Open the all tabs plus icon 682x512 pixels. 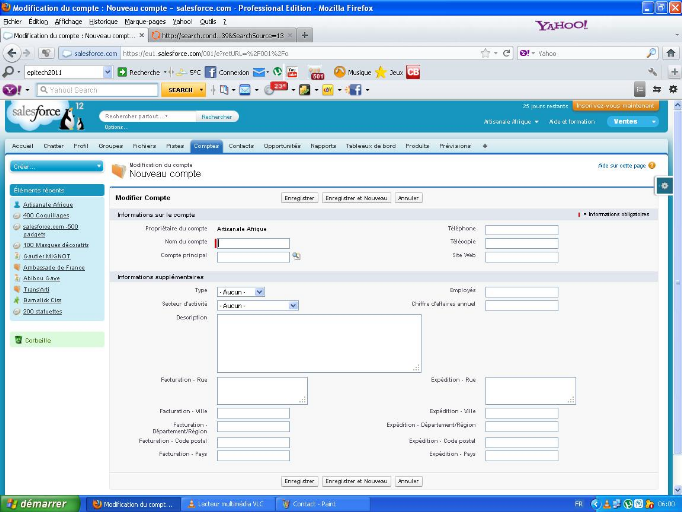485,146
